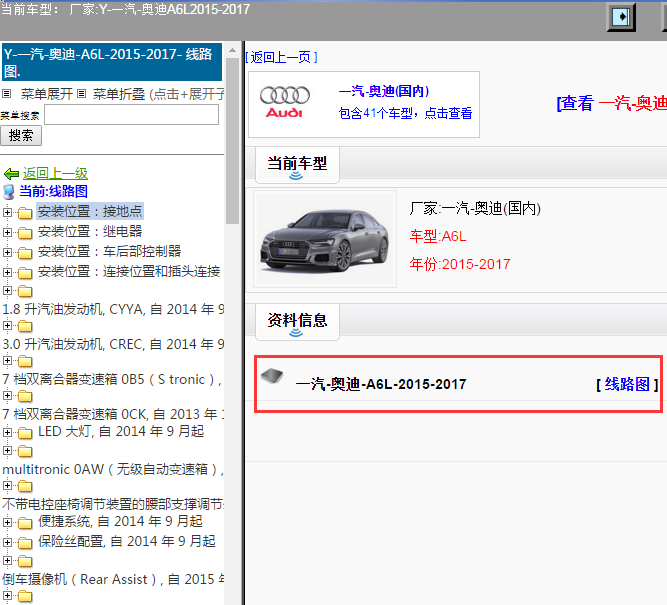Open 倒车摄像机 (Rear Assist) entry

tap(113, 579)
